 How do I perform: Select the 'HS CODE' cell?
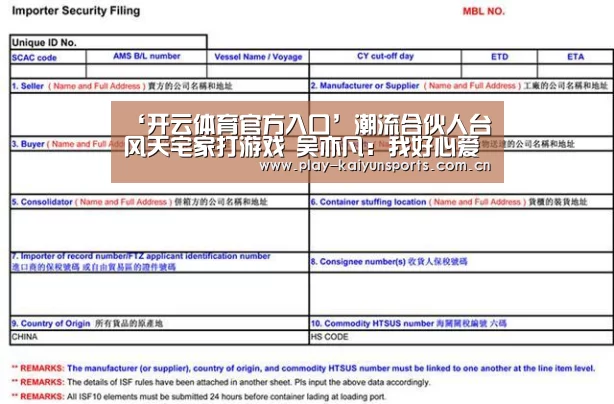click(462, 337)
